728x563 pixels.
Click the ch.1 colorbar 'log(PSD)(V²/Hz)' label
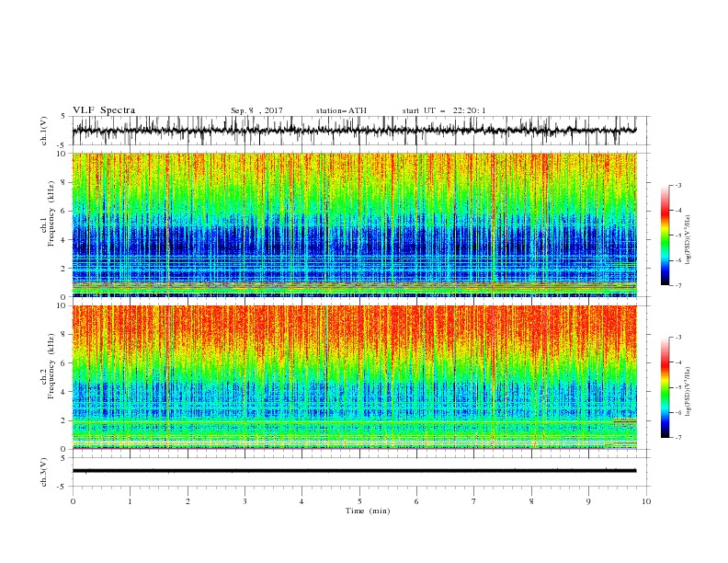pyautogui.click(x=688, y=240)
